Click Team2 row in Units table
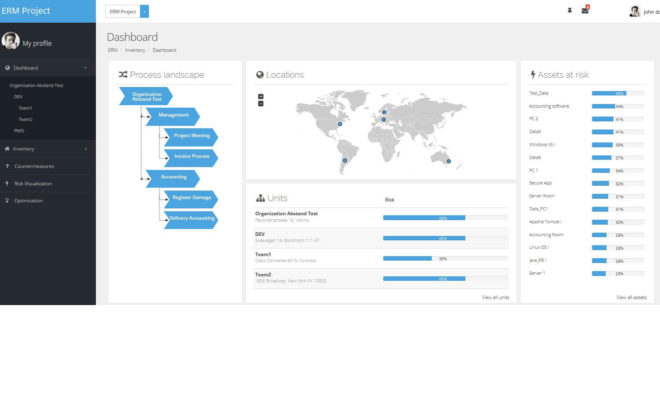 [381, 278]
